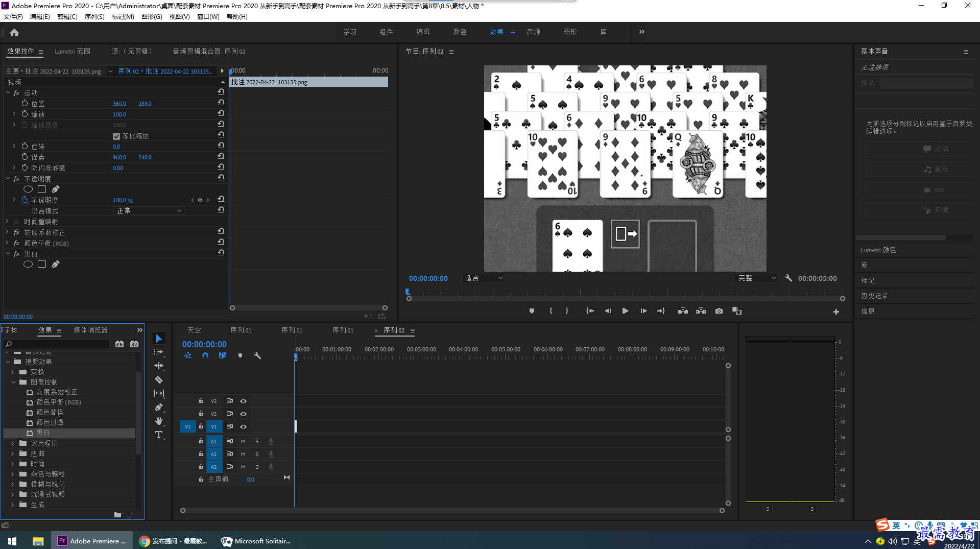Screen dimensions: 980x549
Task: Toggle Snap in timeline
Action: tap(205, 355)
